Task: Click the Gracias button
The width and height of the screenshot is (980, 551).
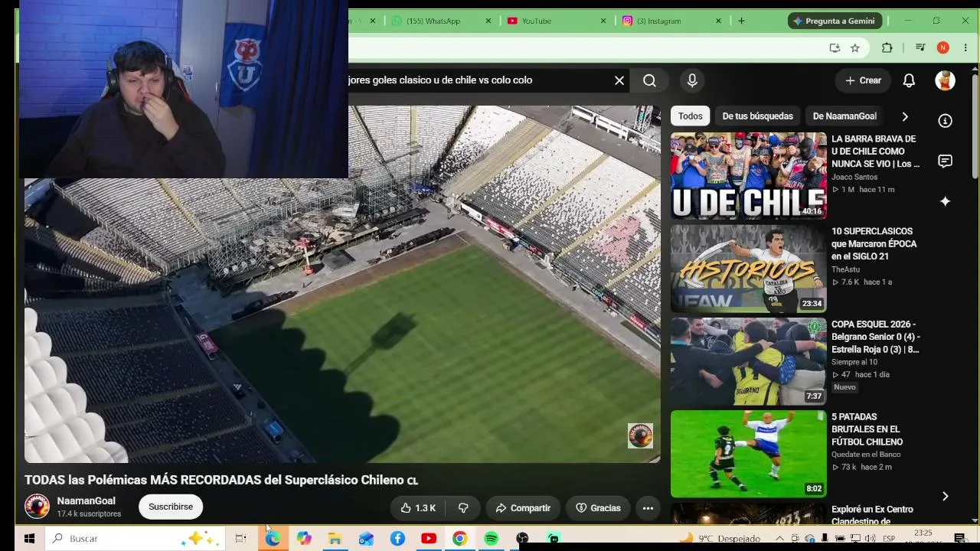Action: pyautogui.click(x=598, y=508)
